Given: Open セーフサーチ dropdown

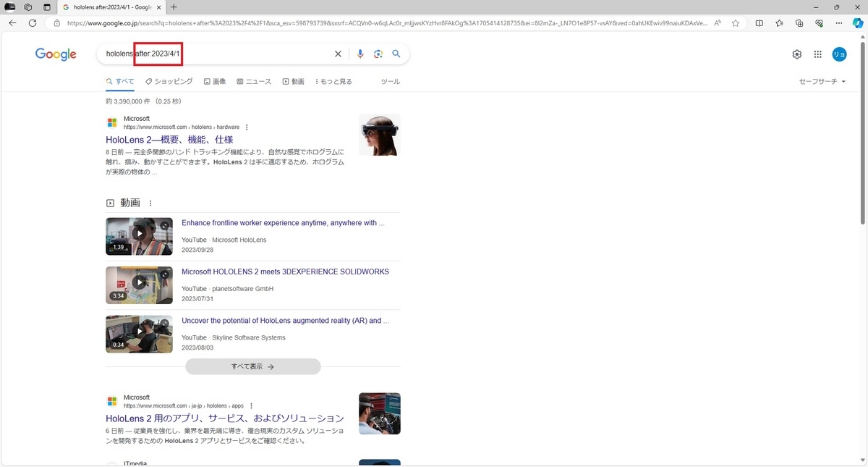Looking at the screenshot, I should [822, 82].
